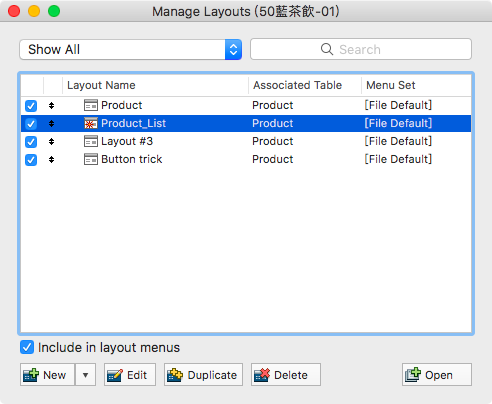Click the Search input field
The height and width of the screenshot is (404, 492).
[x=361, y=49]
